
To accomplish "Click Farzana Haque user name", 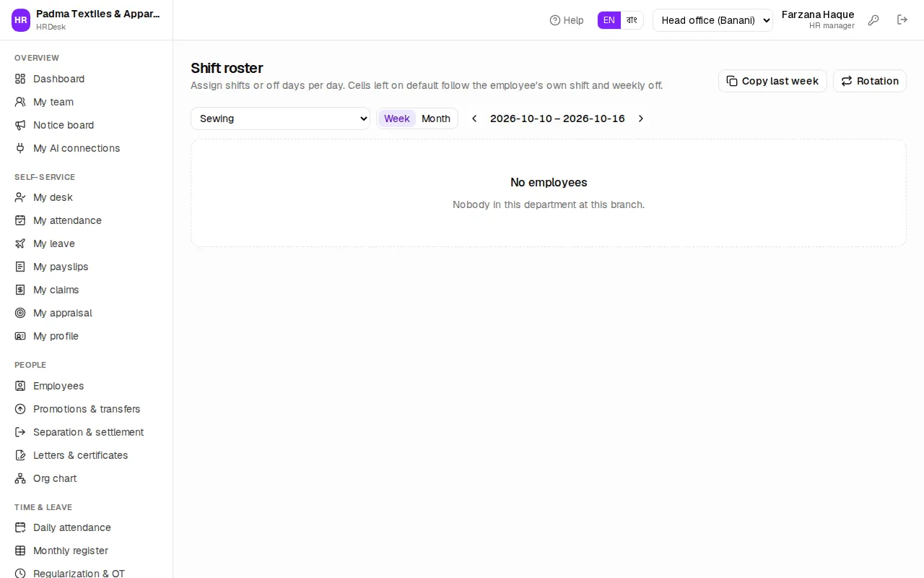I will point(818,14).
